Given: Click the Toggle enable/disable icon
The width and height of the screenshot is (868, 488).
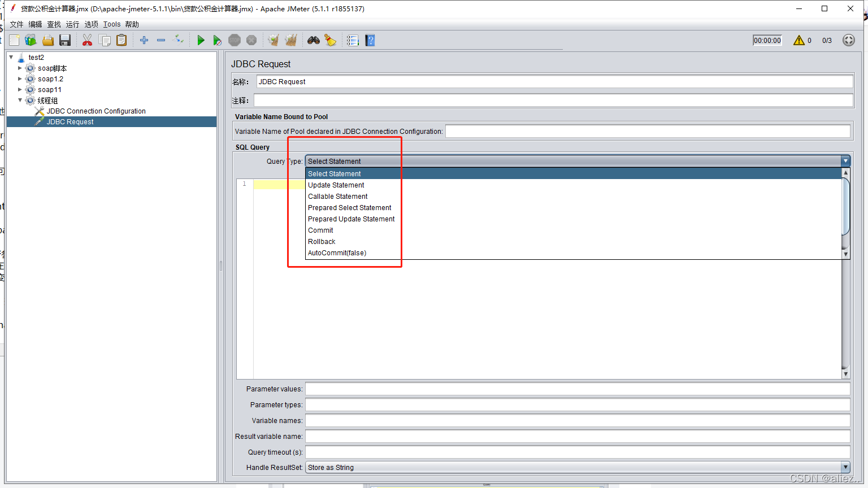Looking at the screenshot, I should 178,40.
